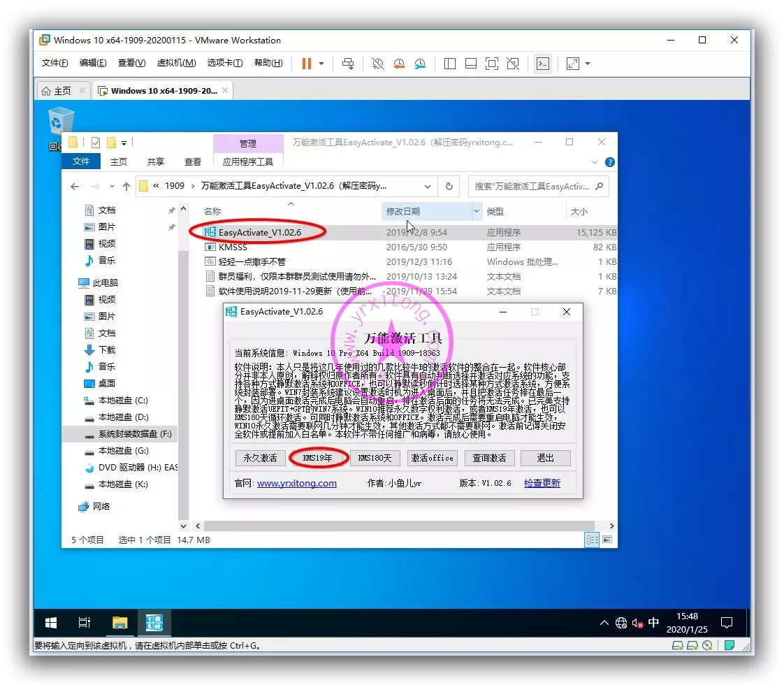Click the Explorer refresh icon
Image resolution: width=784 pixels, height=685 pixels.
coord(449,187)
